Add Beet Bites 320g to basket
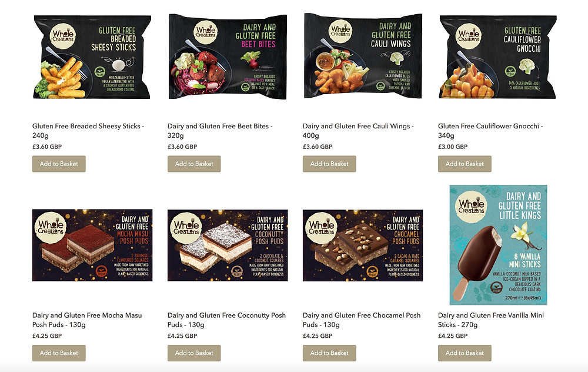Screen dimensions: 588x372 [194, 164]
